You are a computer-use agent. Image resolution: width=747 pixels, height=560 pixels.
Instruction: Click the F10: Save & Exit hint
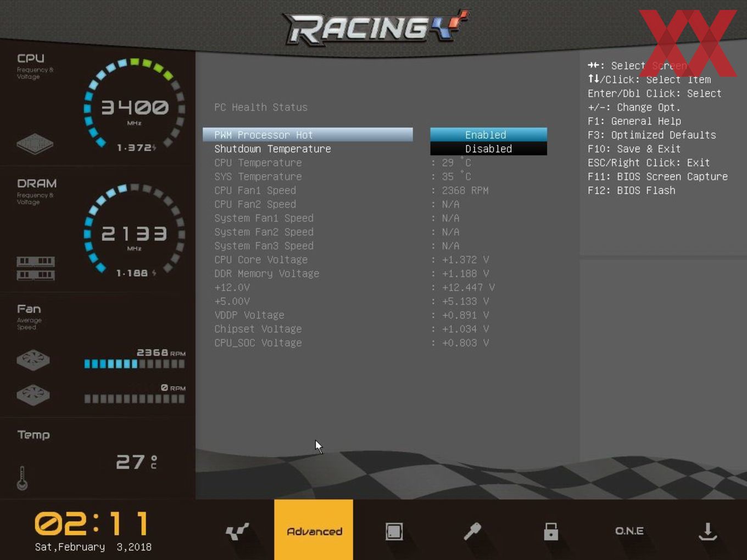click(x=634, y=149)
